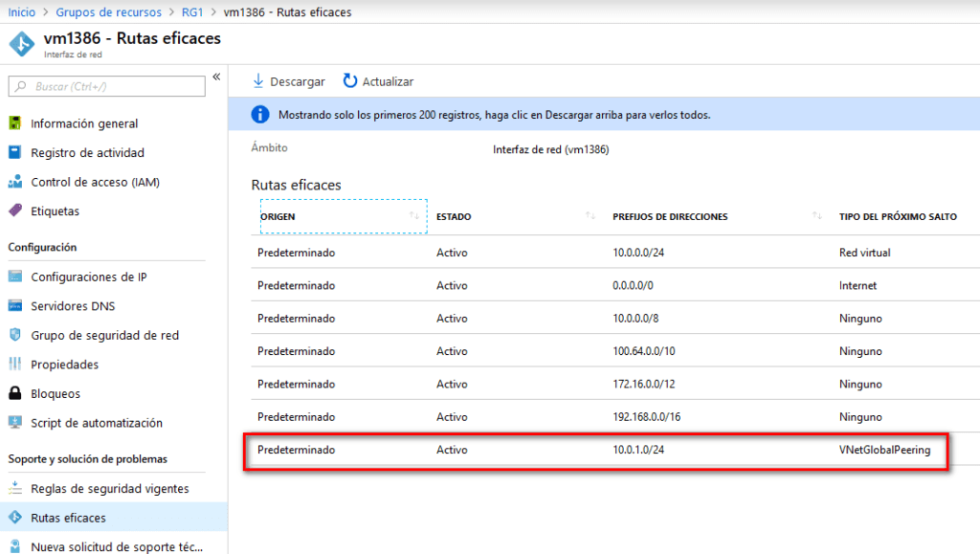Click the Registro de actividad icon
The width and height of the screenshot is (980, 554).
pyautogui.click(x=15, y=152)
